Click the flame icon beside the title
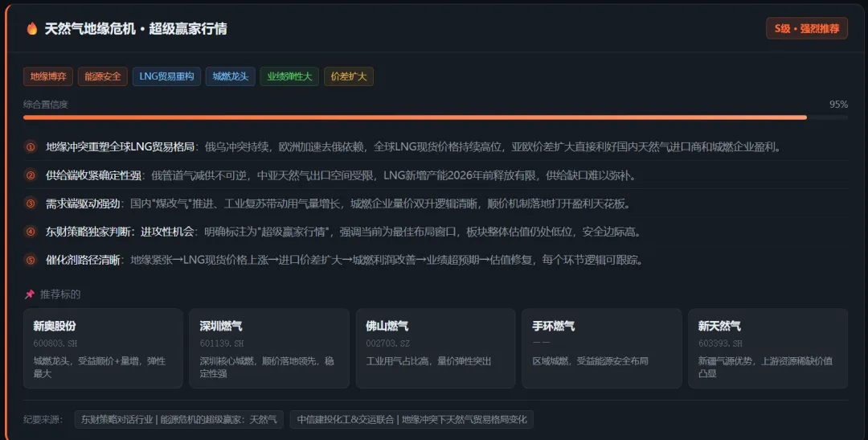 pos(31,28)
